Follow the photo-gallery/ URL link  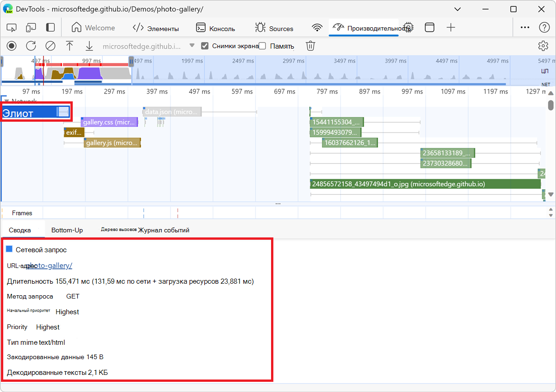coord(50,265)
